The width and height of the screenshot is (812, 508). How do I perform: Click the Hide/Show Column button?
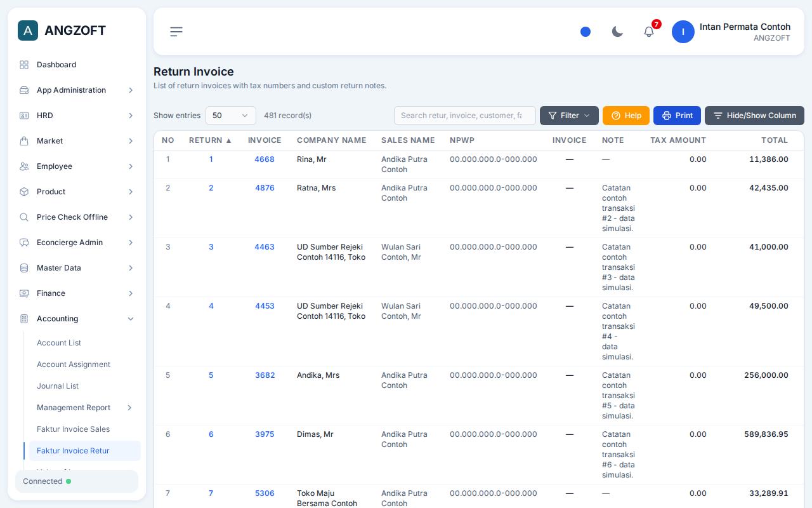tap(754, 116)
